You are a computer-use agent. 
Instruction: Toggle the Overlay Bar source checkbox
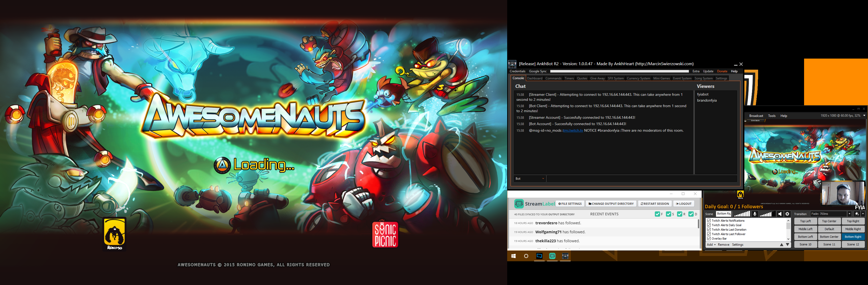(x=709, y=239)
